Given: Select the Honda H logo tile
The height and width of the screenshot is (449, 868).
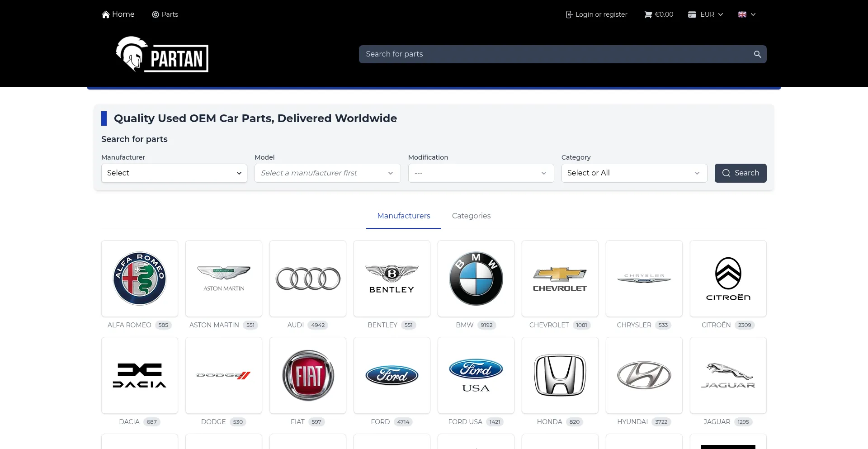Looking at the screenshot, I should 560,375.
